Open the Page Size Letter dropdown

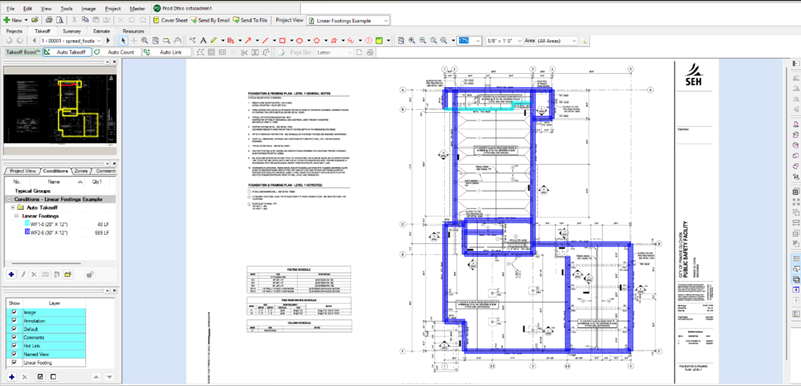[349, 52]
